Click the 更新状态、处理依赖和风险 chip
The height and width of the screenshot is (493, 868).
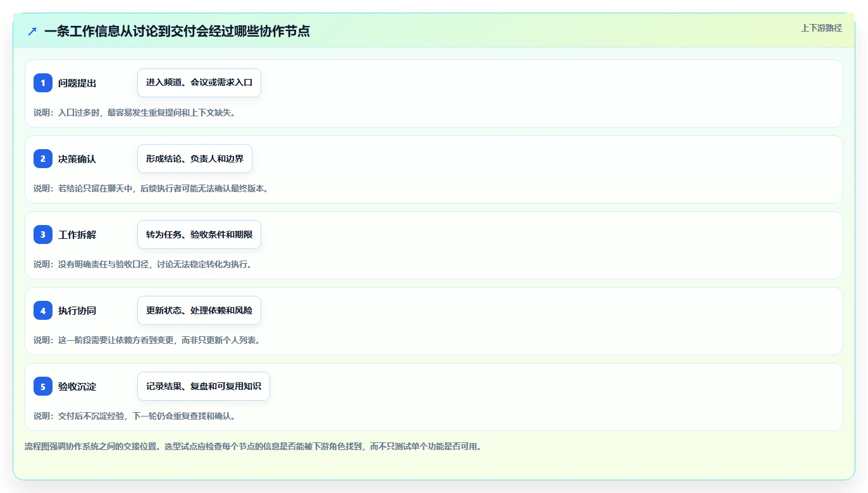pyautogui.click(x=199, y=310)
